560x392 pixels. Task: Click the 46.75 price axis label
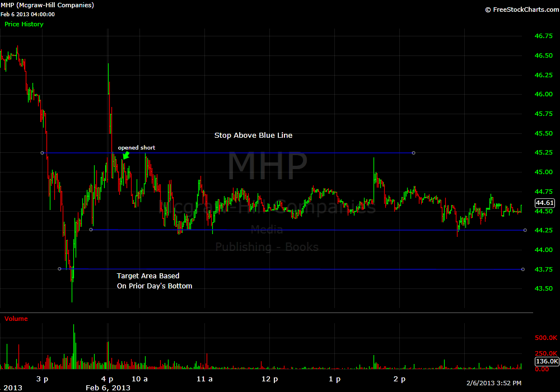click(544, 36)
